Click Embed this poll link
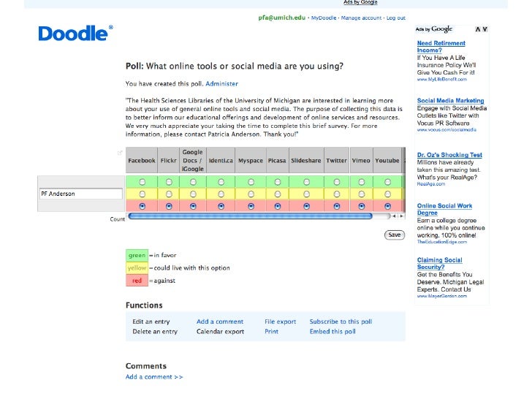This screenshot has width=532, height=399. (332, 332)
